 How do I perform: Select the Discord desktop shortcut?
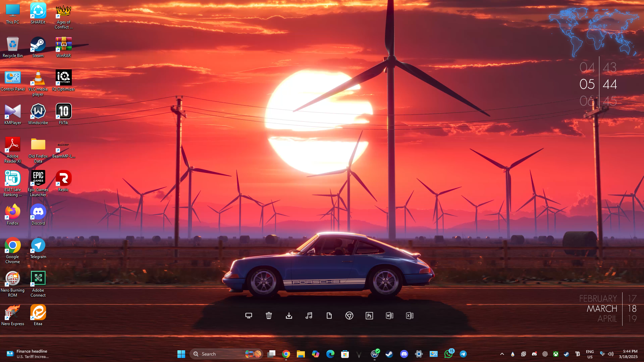tap(38, 215)
